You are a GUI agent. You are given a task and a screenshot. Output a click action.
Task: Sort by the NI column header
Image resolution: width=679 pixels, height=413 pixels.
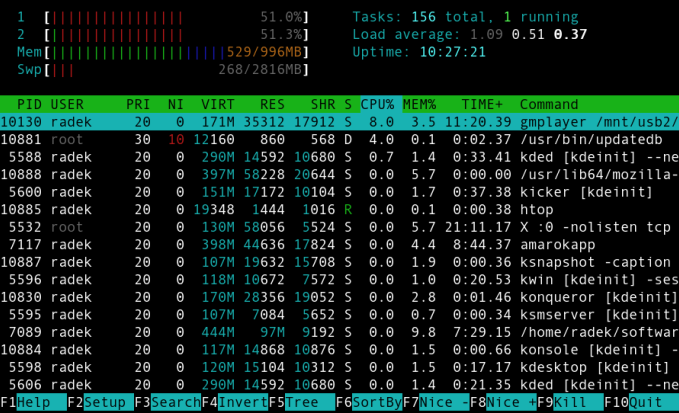tap(176, 104)
